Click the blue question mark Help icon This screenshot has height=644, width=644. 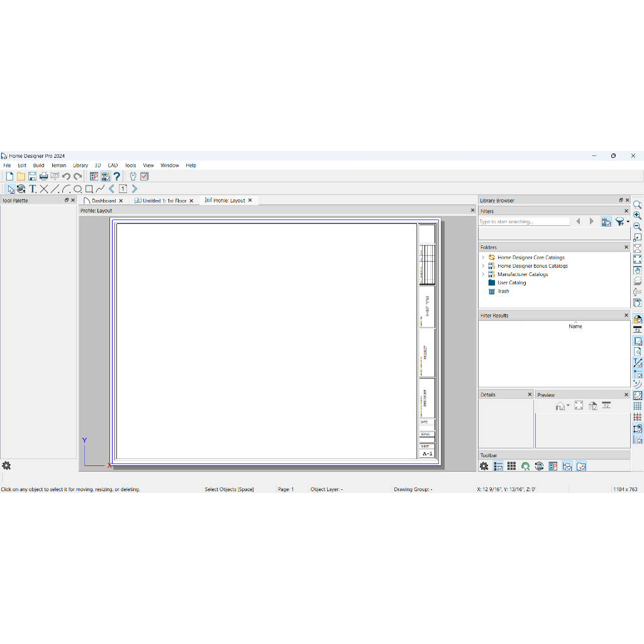coord(116,177)
